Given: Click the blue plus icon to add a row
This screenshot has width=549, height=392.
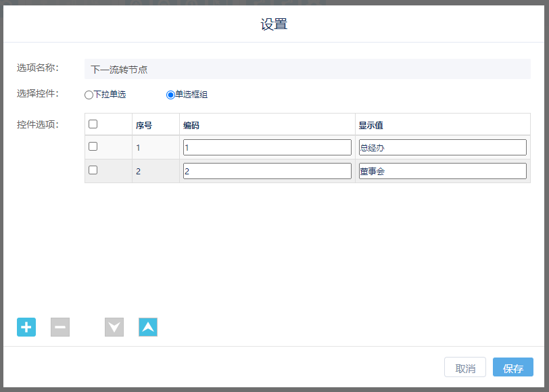Looking at the screenshot, I should tap(26, 327).
